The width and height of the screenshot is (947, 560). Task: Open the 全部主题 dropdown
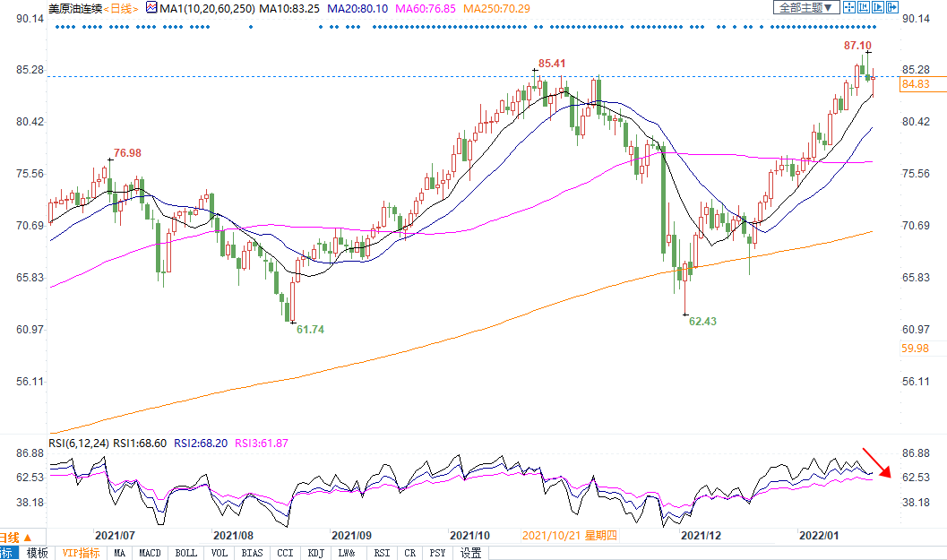[x=806, y=7]
